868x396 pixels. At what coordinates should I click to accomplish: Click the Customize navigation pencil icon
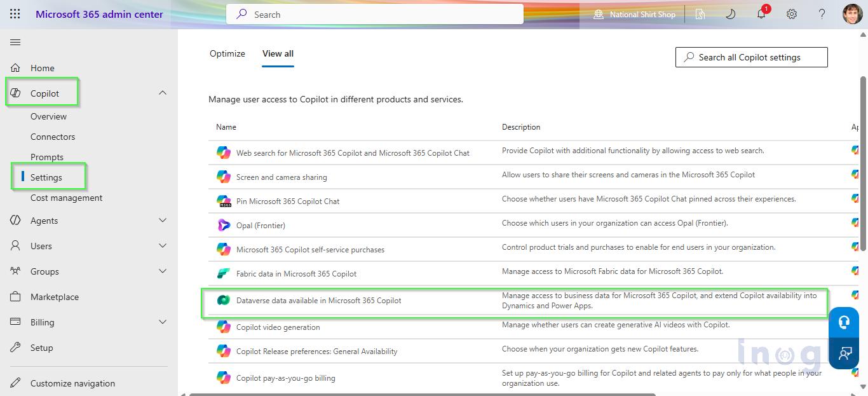coord(16,383)
